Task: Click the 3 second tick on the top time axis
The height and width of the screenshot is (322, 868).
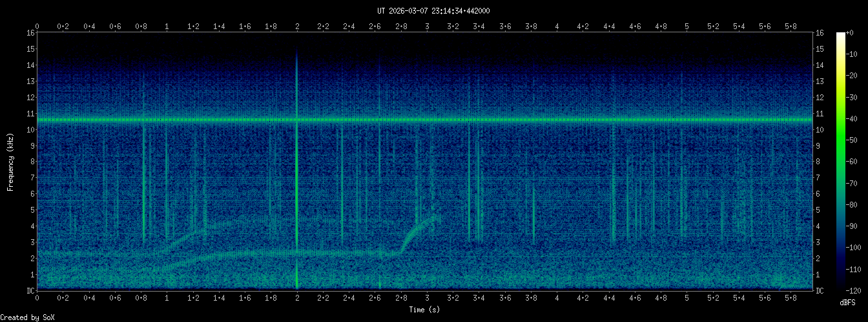Action: coord(427,27)
